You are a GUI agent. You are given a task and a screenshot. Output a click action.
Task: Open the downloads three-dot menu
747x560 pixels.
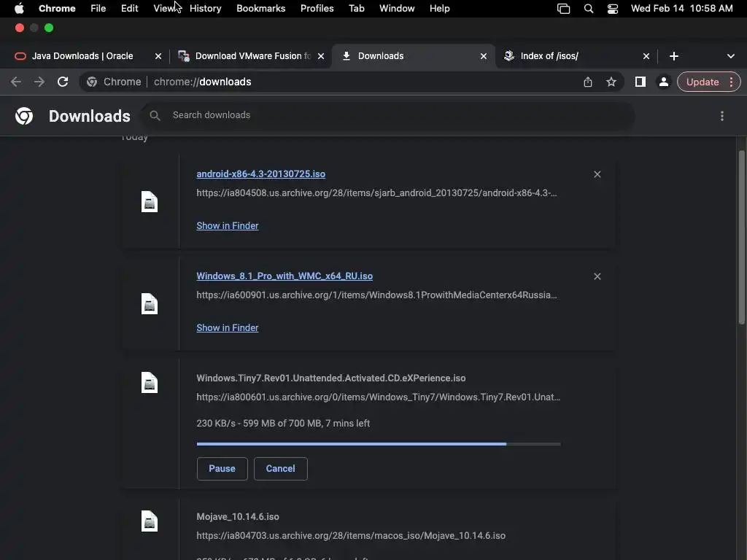[x=722, y=116]
